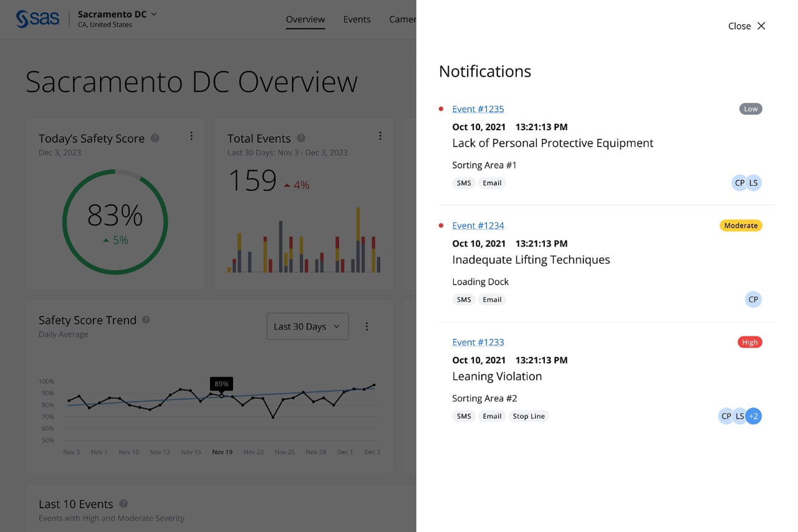The width and height of the screenshot is (798, 532).
Task: Open Event #1235 link
Action: click(478, 109)
